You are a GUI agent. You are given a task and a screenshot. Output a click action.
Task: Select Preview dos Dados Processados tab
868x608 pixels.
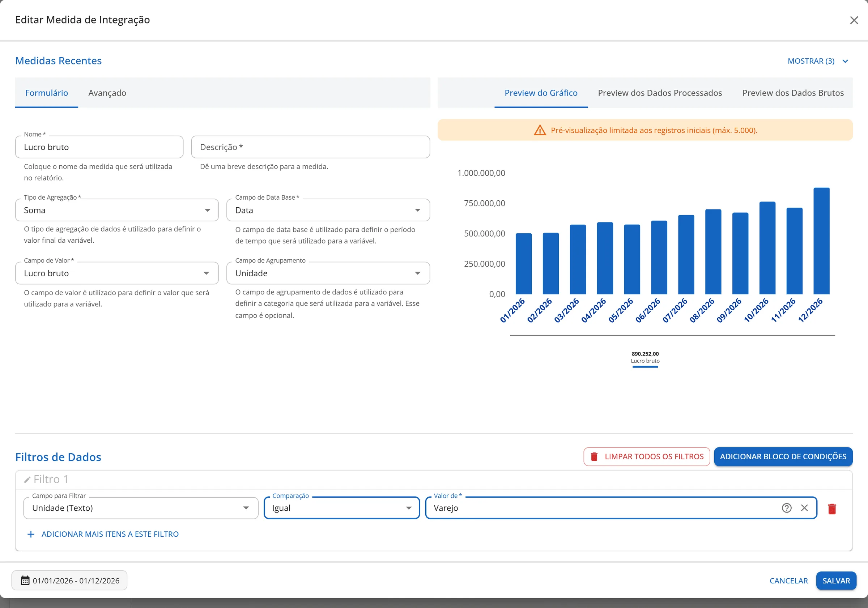[660, 93]
